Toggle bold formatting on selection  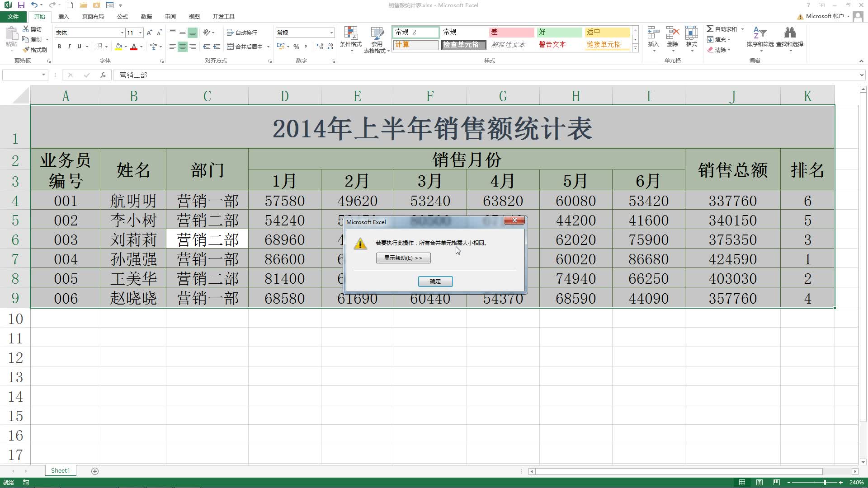click(x=59, y=46)
